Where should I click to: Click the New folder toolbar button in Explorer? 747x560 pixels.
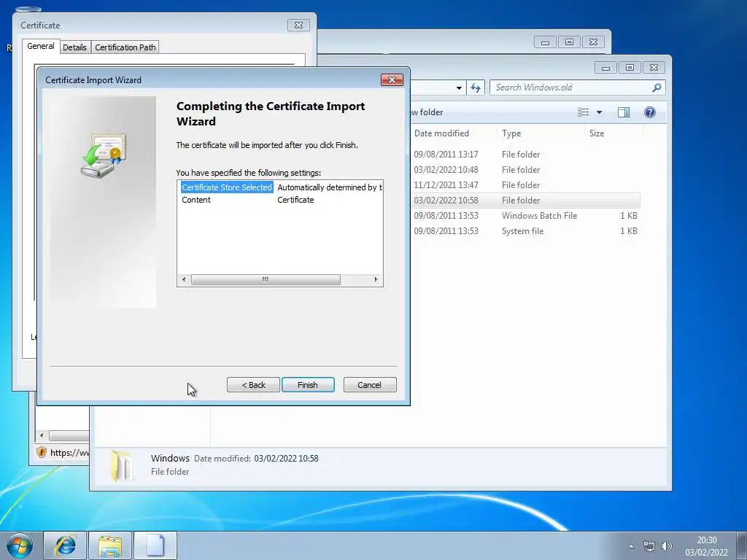click(x=426, y=112)
